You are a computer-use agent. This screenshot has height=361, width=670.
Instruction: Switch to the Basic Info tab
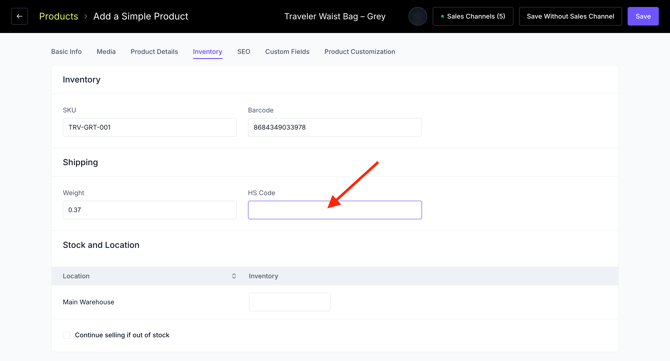(66, 52)
